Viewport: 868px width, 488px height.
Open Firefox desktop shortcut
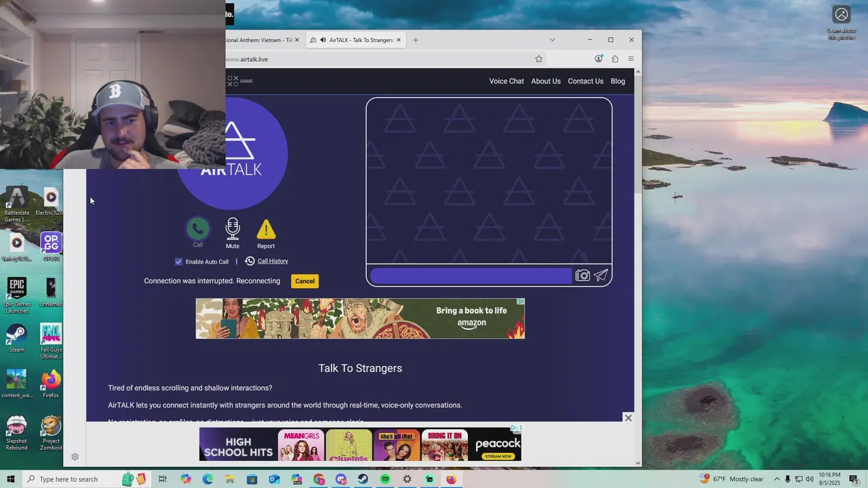pyautogui.click(x=51, y=384)
